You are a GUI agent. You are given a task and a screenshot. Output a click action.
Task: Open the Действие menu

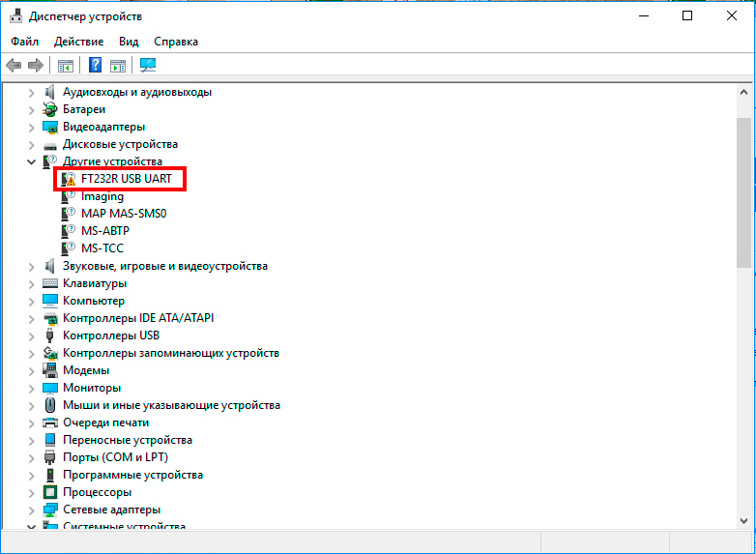tap(78, 42)
